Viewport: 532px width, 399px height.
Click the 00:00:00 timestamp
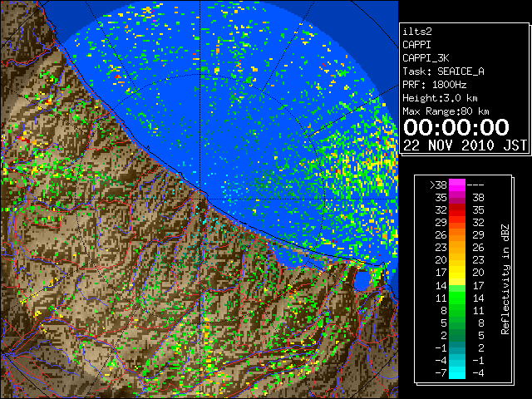[x=456, y=127]
